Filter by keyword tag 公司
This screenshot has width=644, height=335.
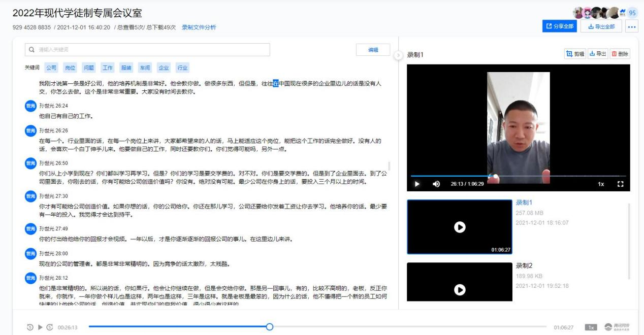(x=52, y=68)
